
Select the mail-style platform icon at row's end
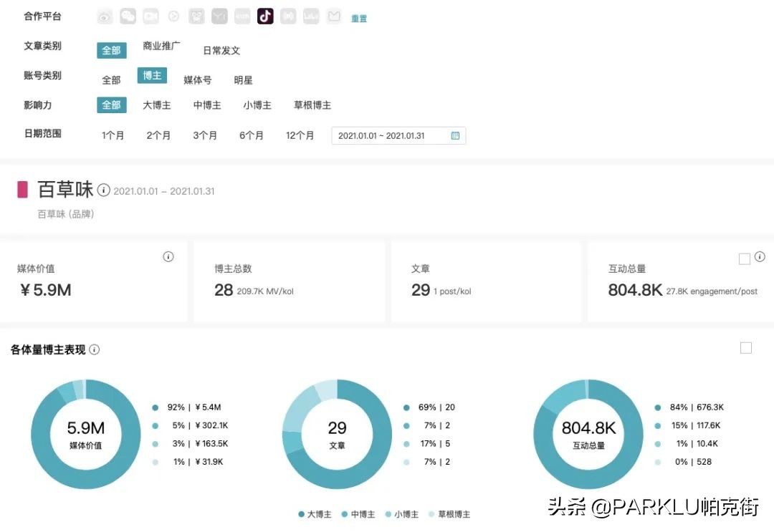[334, 16]
